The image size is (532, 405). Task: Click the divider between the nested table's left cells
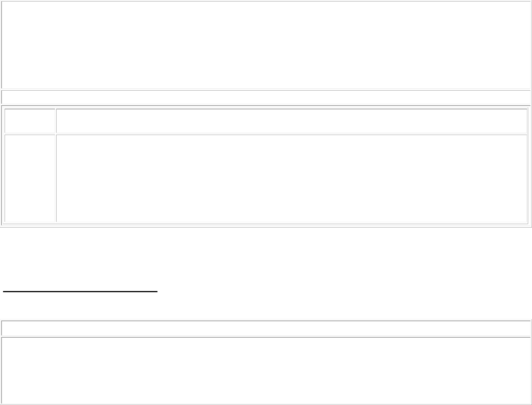point(29,134)
